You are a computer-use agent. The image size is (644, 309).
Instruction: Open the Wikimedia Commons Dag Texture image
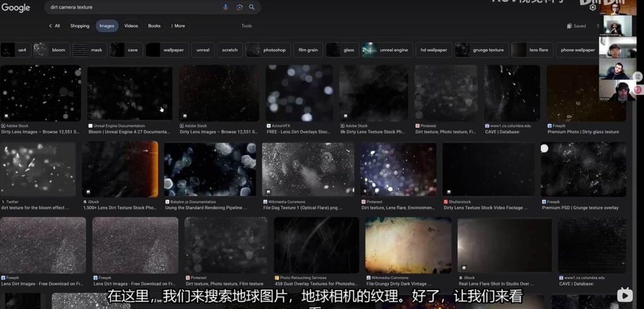point(308,169)
